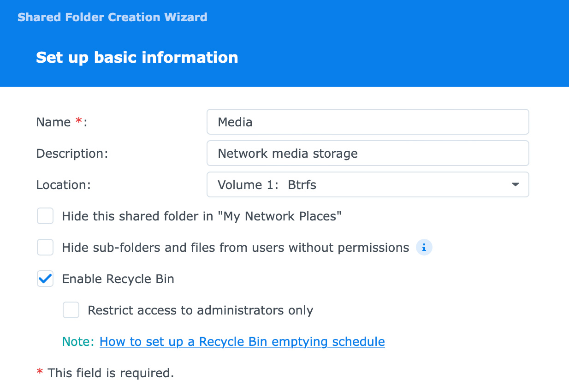Click the "Enable Recycle Bin" label text
Screen dimensions: 569x392
click(x=118, y=279)
